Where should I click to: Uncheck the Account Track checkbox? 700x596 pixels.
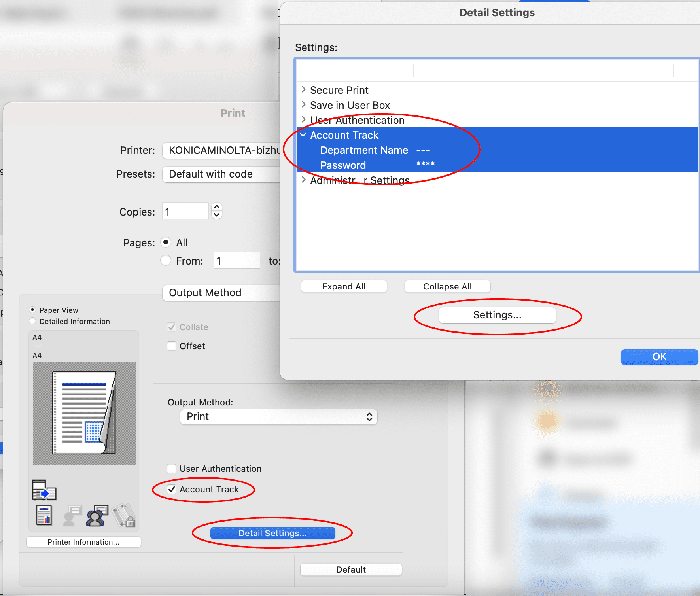[x=172, y=489]
